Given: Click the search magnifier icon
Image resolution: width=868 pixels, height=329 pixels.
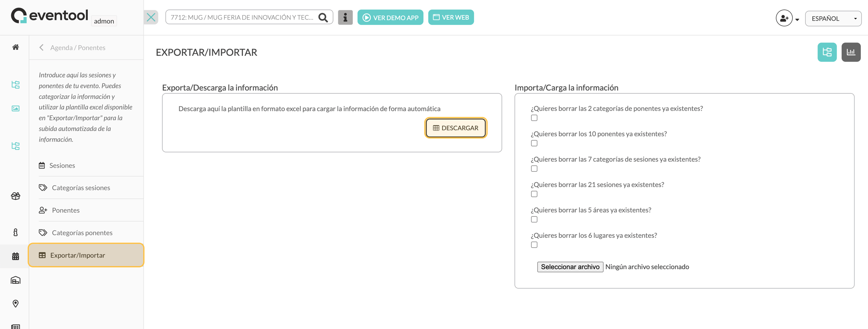Looking at the screenshot, I should pos(323,17).
